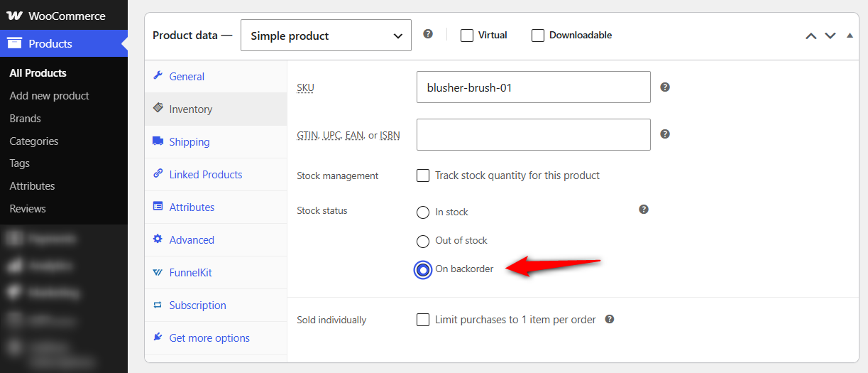Viewport: 868px width, 373px height.
Task: Open the Simple product type dropdown
Action: pos(326,36)
